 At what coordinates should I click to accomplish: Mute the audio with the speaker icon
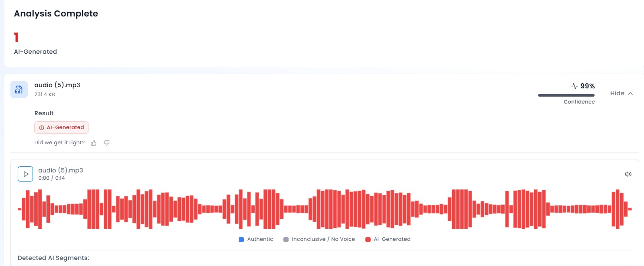[628, 174]
